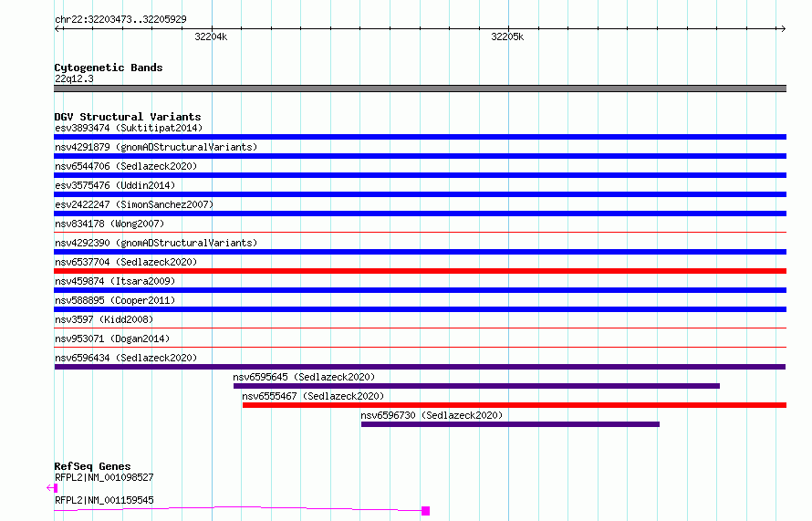The width and height of the screenshot is (812, 521).
Task: Select nsv6595645 (Sedlazeck2020) label
Action: click(304, 377)
